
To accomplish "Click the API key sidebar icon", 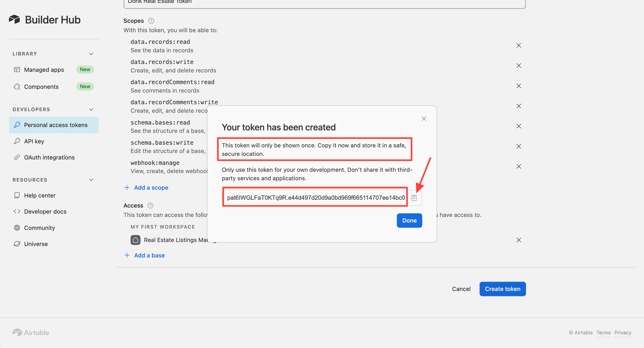I will coord(17,141).
